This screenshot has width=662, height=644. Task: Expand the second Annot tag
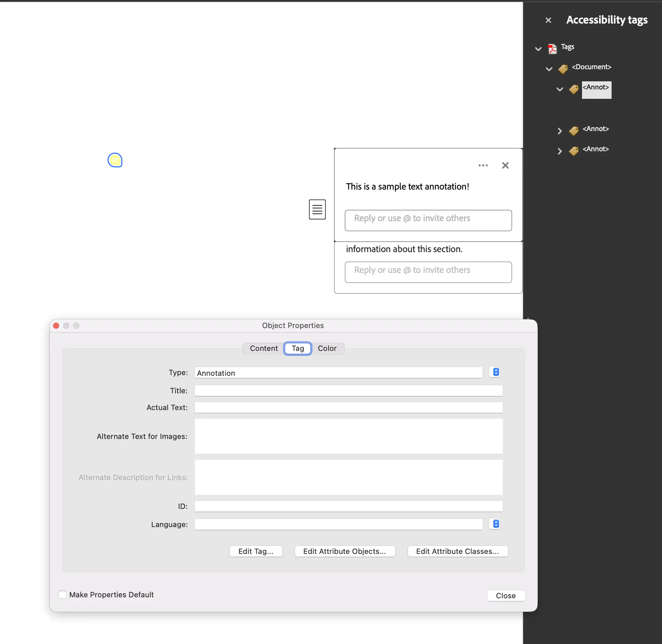(x=560, y=131)
